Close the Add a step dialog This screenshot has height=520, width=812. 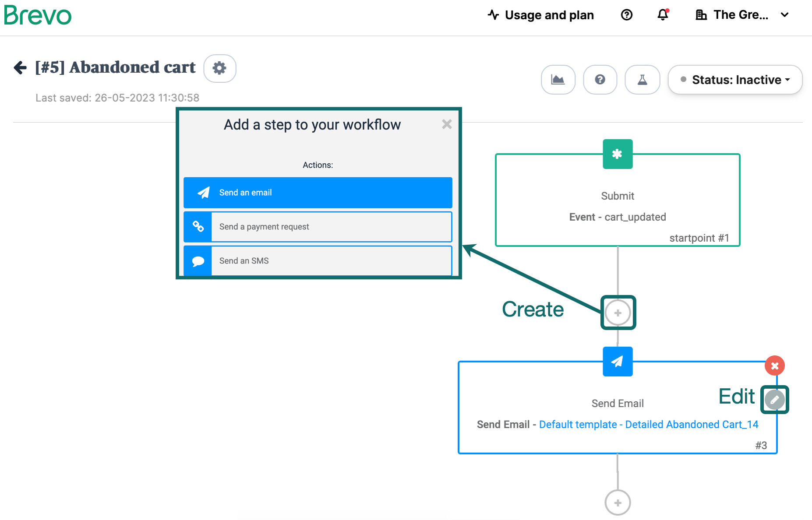click(x=447, y=124)
